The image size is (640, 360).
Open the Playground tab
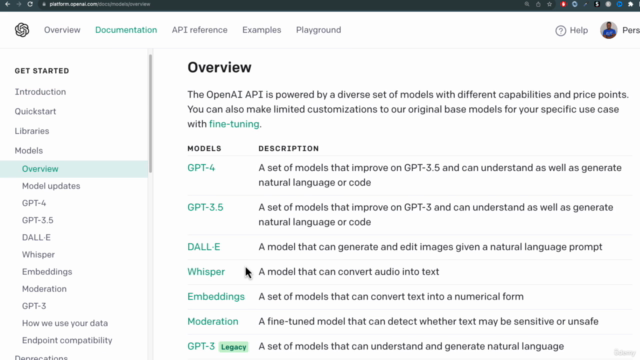[318, 30]
